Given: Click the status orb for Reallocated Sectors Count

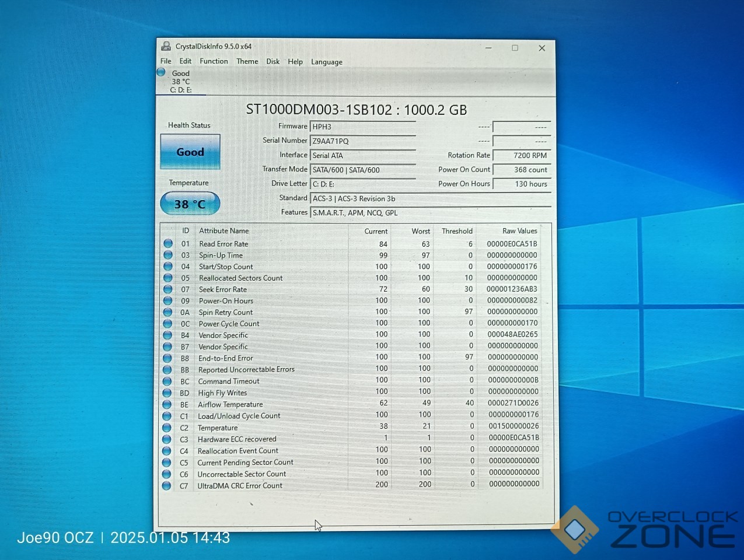Looking at the screenshot, I should click(x=168, y=278).
